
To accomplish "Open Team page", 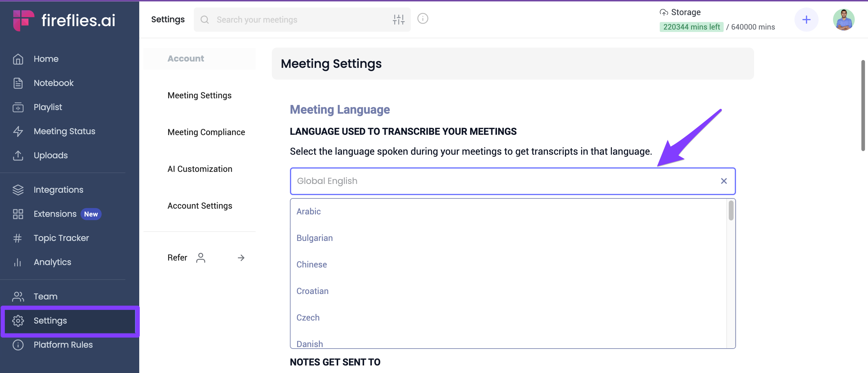I will click(x=46, y=296).
